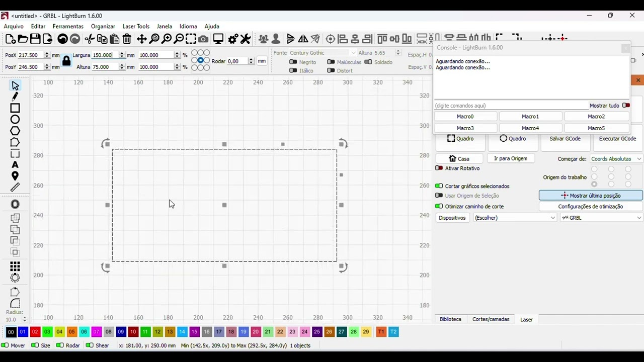
Task: Click the console command input field
Action: (x=511, y=106)
